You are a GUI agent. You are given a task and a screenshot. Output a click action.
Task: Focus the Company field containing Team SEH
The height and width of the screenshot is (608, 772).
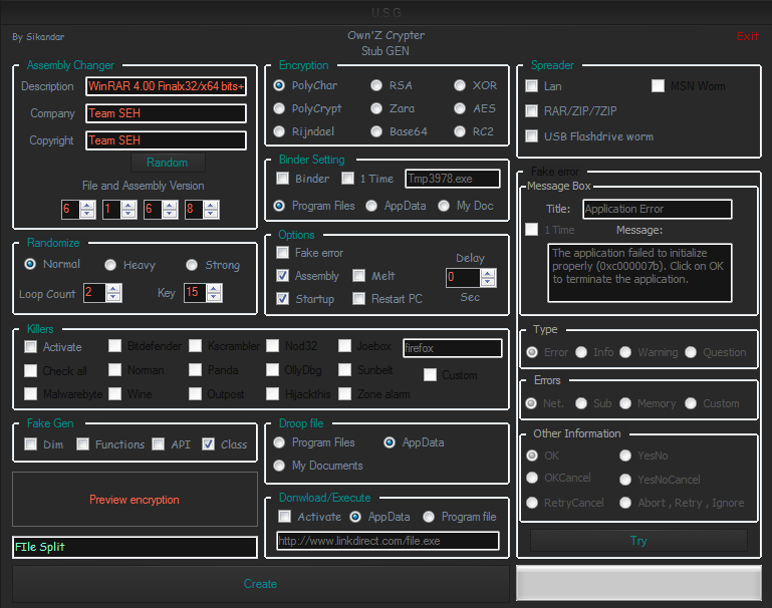[165, 114]
